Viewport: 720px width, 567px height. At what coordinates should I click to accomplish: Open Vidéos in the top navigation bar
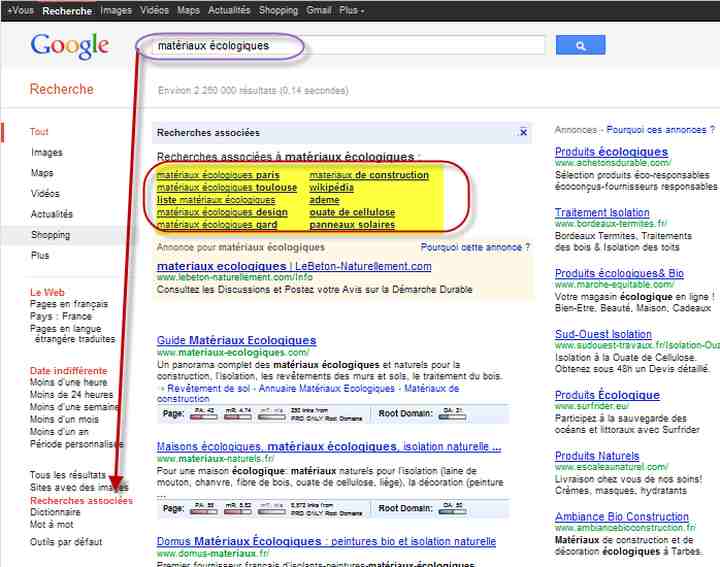tap(154, 10)
